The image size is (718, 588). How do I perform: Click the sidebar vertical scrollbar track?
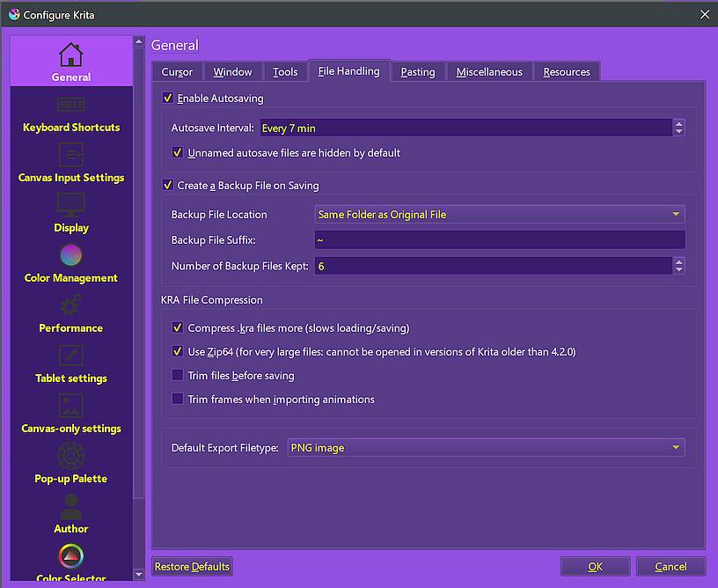pos(139,307)
